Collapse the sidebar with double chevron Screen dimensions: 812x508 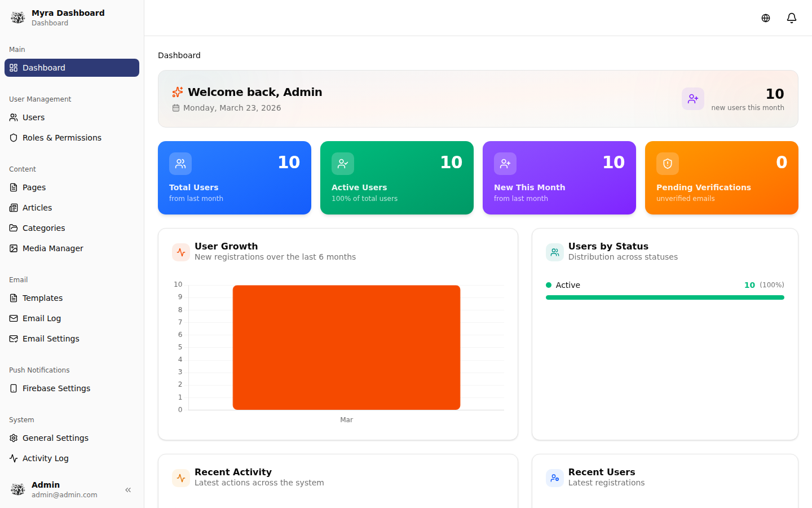(x=128, y=490)
